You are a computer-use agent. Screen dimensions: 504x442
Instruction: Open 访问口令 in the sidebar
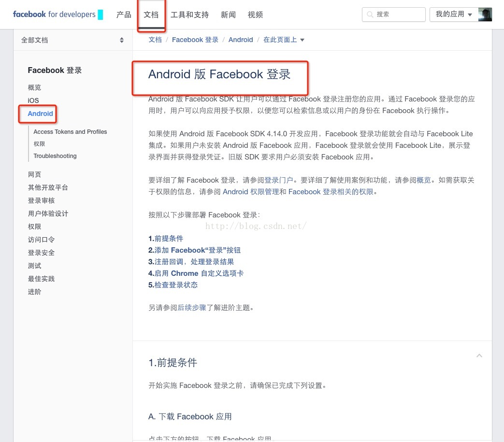(41, 240)
